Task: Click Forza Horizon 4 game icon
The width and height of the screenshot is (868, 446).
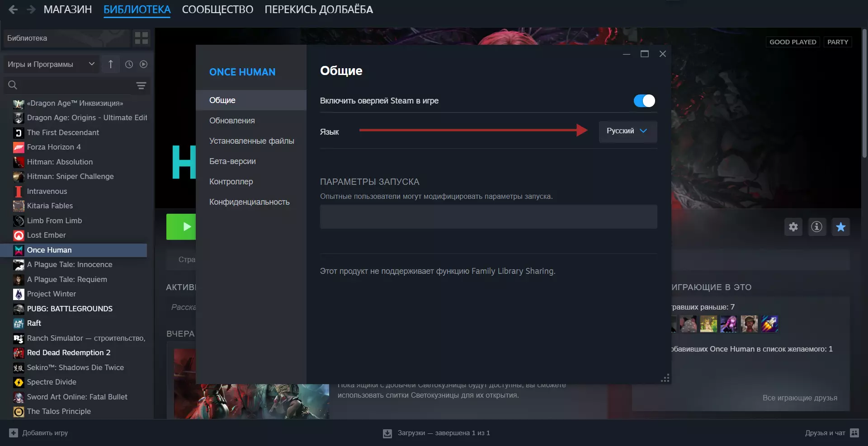Action: click(x=19, y=147)
